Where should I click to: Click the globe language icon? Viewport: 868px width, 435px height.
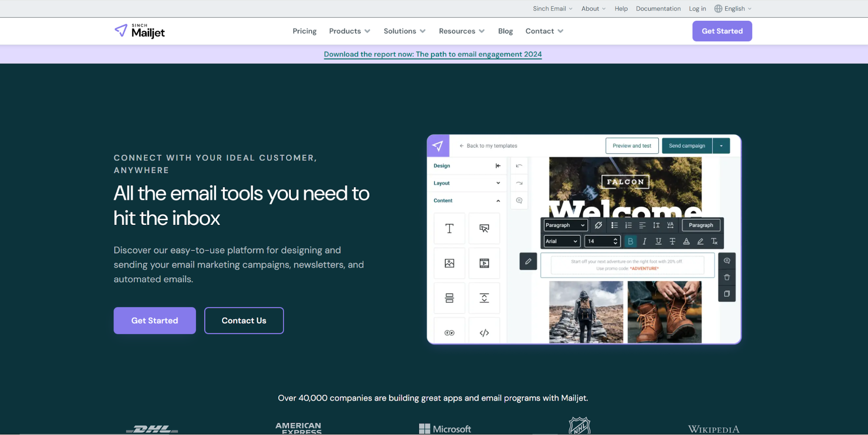tap(718, 9)
